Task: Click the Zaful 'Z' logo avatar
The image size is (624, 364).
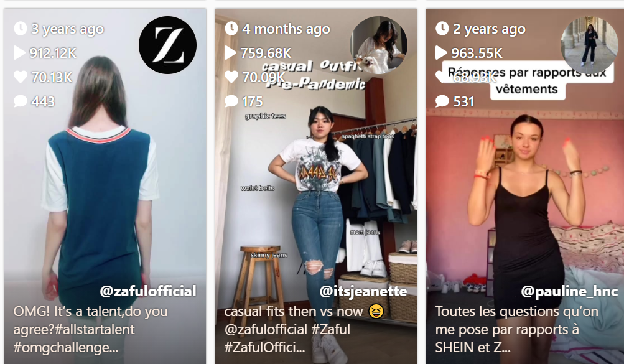Action: click(x=167, y=45)
